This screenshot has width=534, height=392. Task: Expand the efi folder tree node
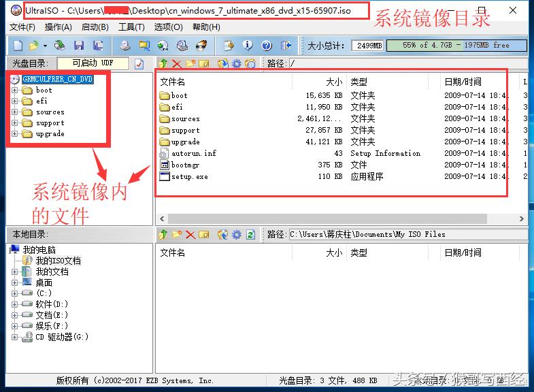[x=14, y=101]
